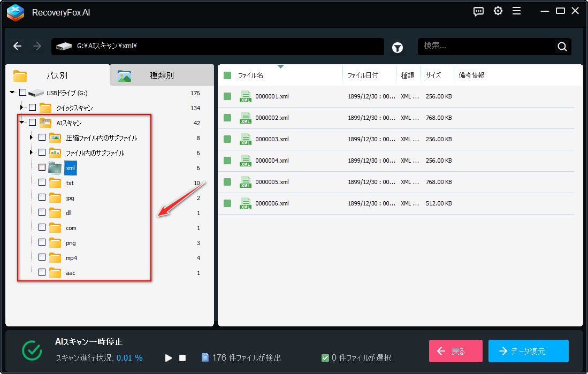Go back with the left arrow icon
This screenshot has height=374, width=588.
click(18, 47)
